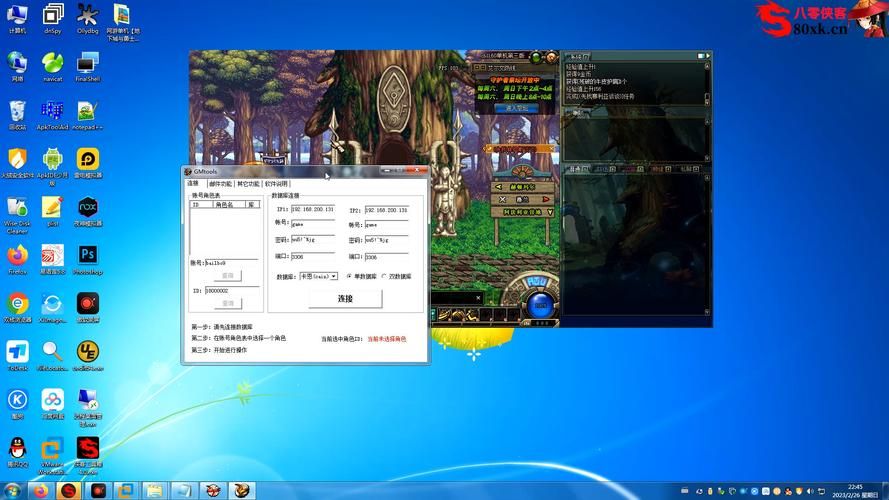Viewport: 889px width, 500px height.
Task: Open the QQ penguin desktop icon
Action: coord(18,452)
